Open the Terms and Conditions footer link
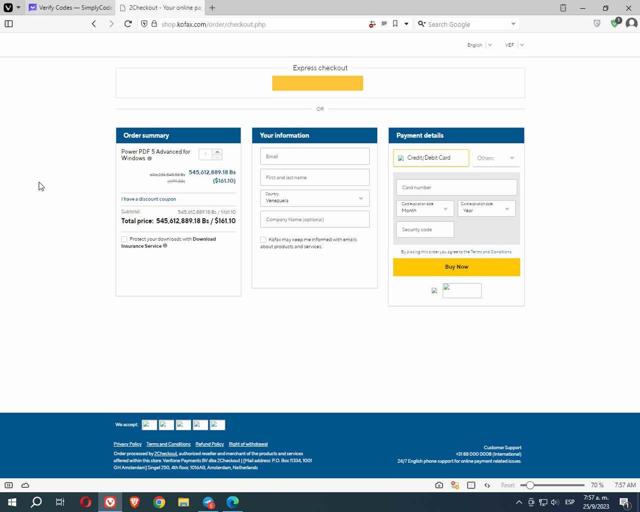 [169, 444]
